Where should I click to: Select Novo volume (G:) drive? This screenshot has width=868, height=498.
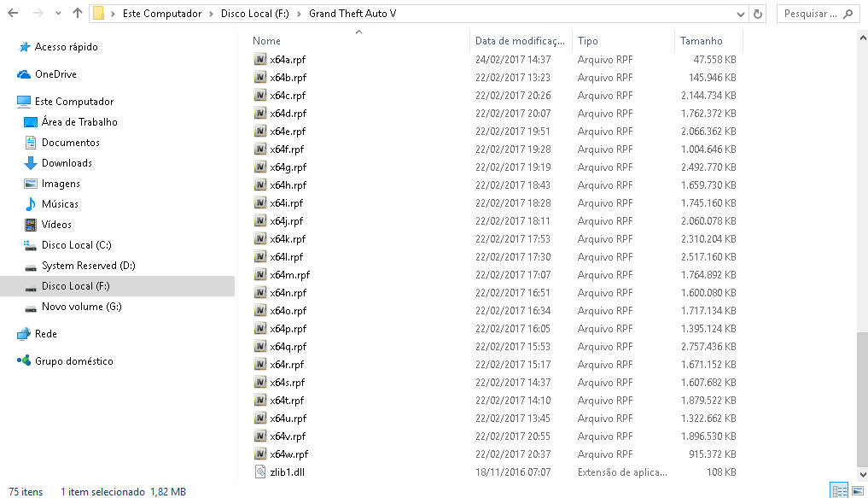coord(81,307)
